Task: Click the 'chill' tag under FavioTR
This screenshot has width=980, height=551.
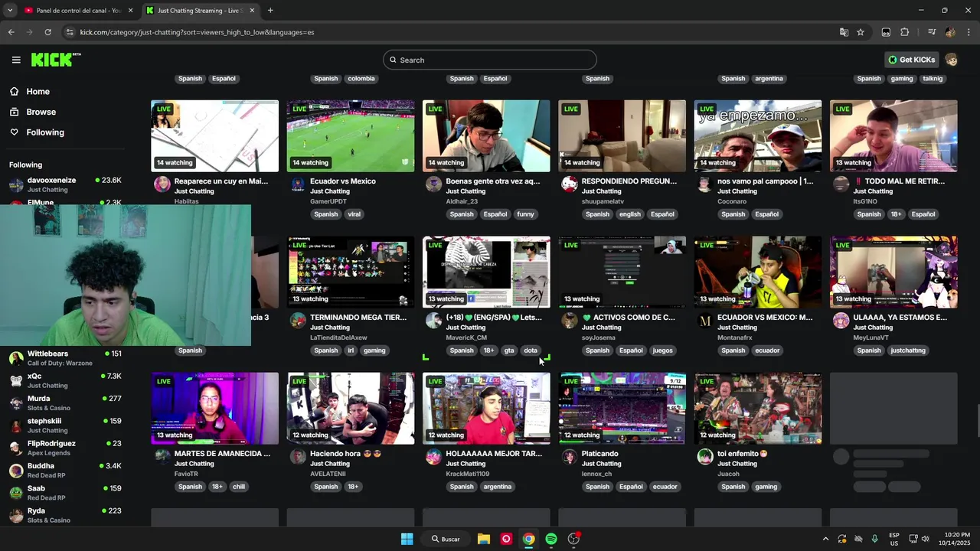Action: [239, 487]
